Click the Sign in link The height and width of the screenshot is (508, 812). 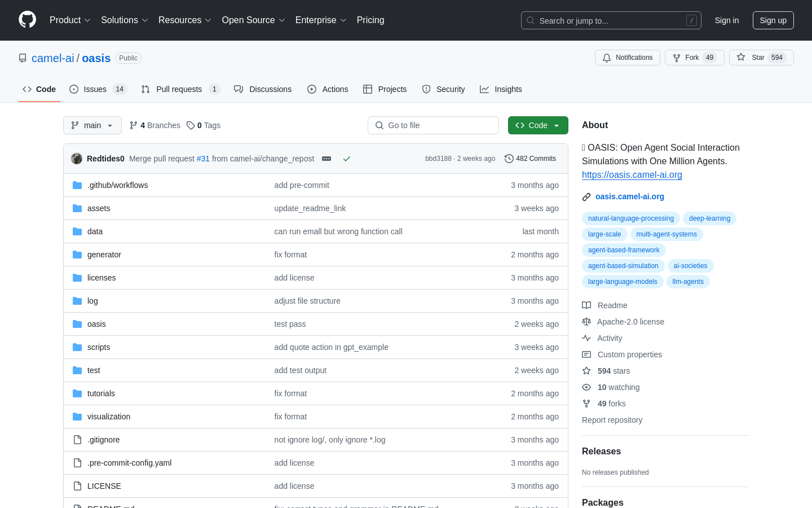pos(727,20)
